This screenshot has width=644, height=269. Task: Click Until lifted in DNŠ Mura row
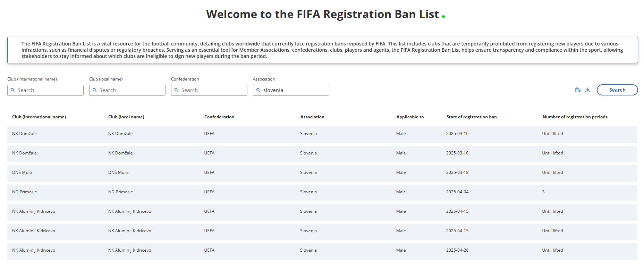[x=552, y=173]
